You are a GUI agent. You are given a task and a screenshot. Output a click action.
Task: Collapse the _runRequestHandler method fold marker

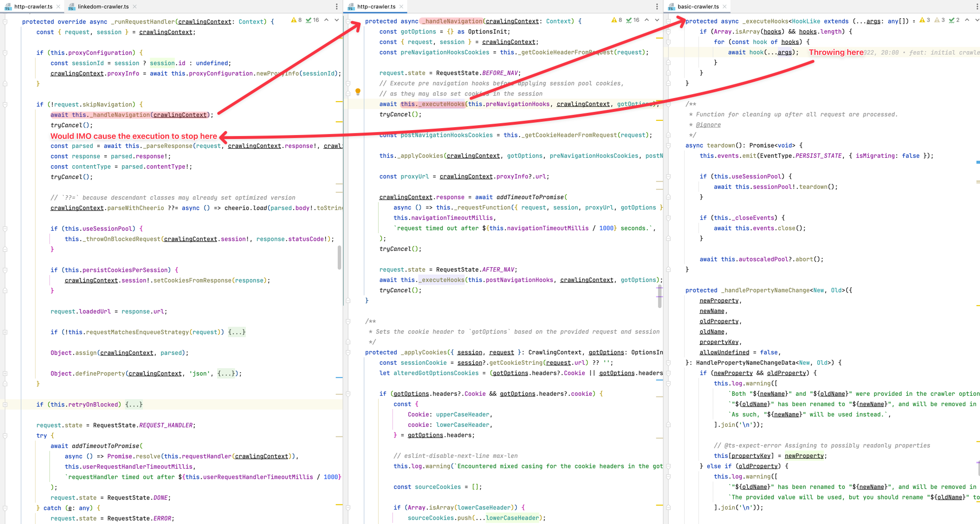coord(5,22)
